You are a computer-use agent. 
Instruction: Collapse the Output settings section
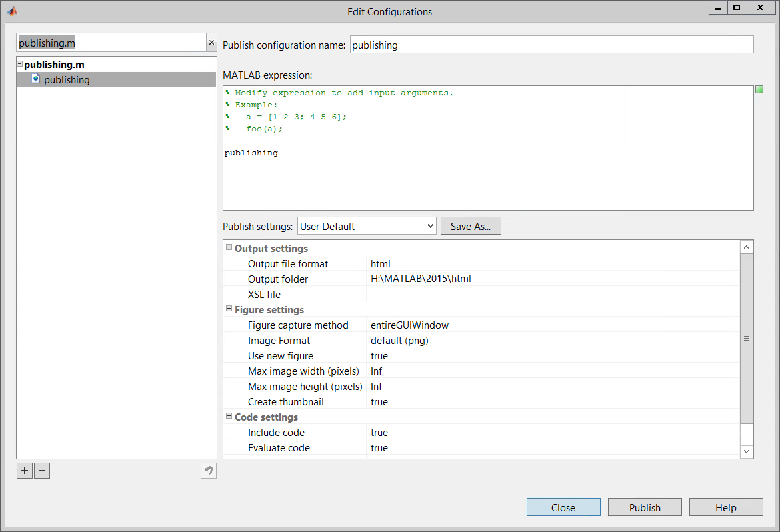229,248
